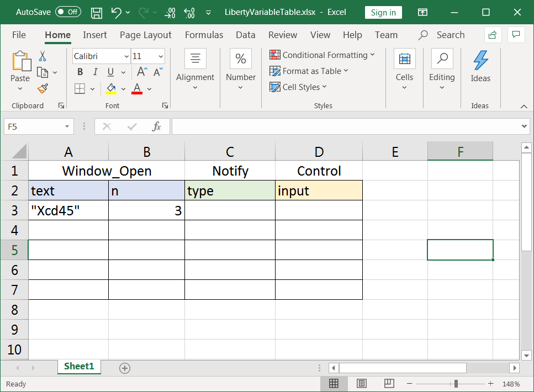Open the Review tab

[x=283, y=35]
